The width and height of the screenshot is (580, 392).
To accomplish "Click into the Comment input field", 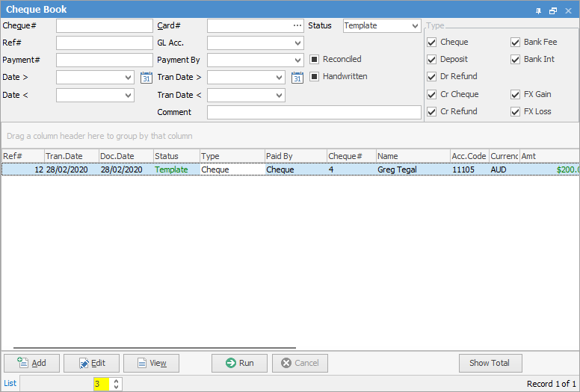I will tap(314, 112).
